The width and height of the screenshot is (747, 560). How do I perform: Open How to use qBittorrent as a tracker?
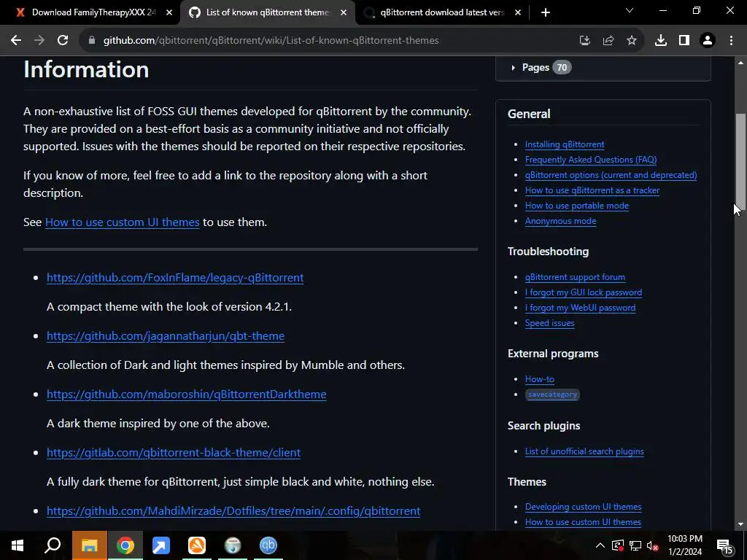click(592, 190)
